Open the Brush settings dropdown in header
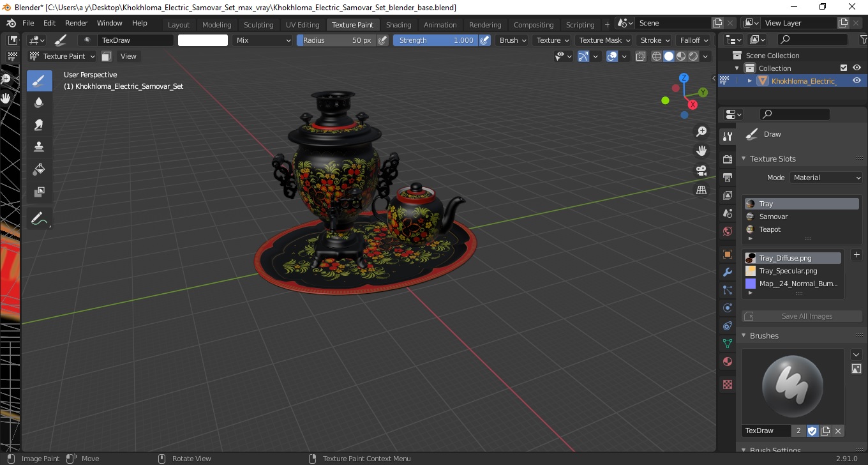 pos(513,40)
